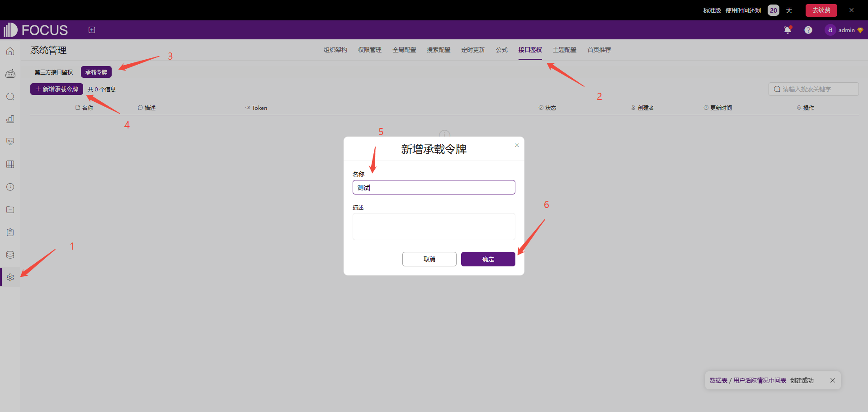Open the table grid icon in sidebar
Image resolution: width=868 pixels, height=412 pixels.
[10, 164]
